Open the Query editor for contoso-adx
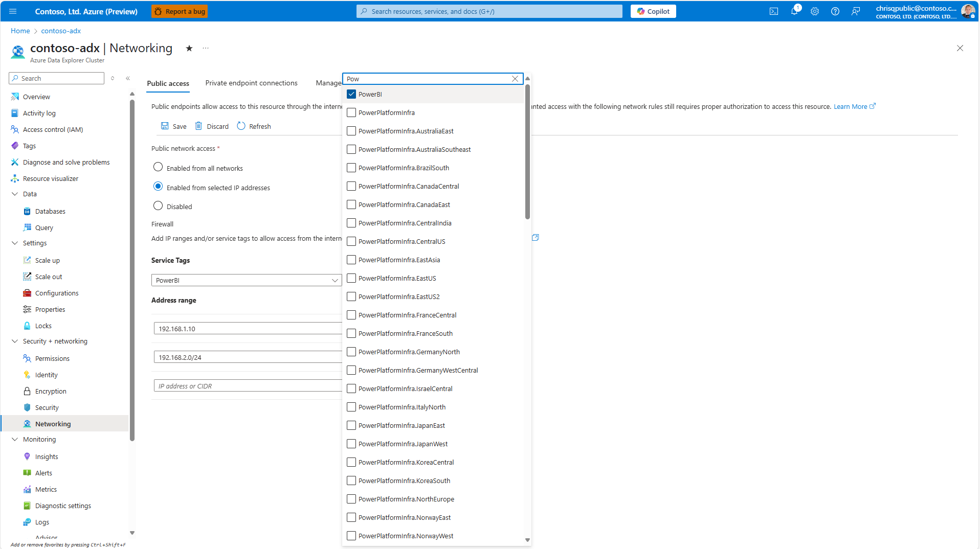The height and width of the screenshot is (549, 980). coord(44,227)
